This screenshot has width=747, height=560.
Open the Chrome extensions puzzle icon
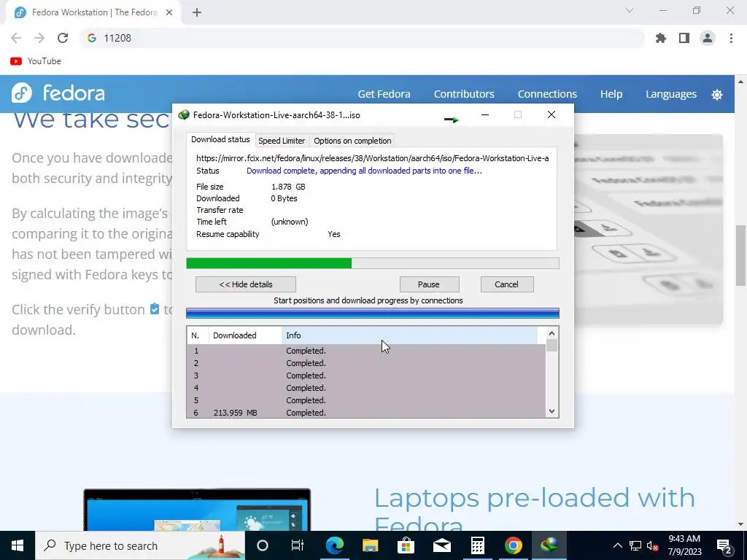(x=661, y=38)
